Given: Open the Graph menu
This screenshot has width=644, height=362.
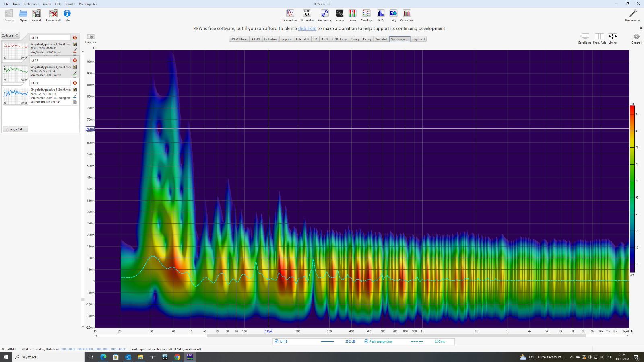Looking at the screenshot, I should click(x=47, y=4).
